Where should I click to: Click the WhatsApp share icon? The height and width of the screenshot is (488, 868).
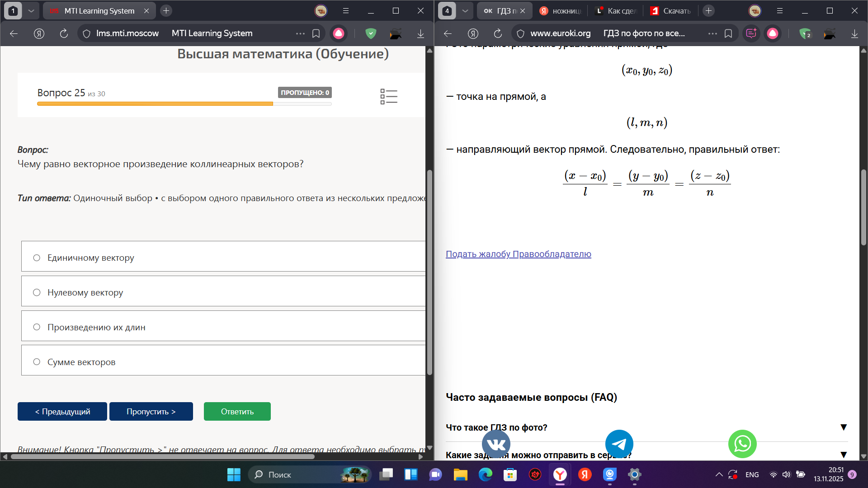point(742,444)
